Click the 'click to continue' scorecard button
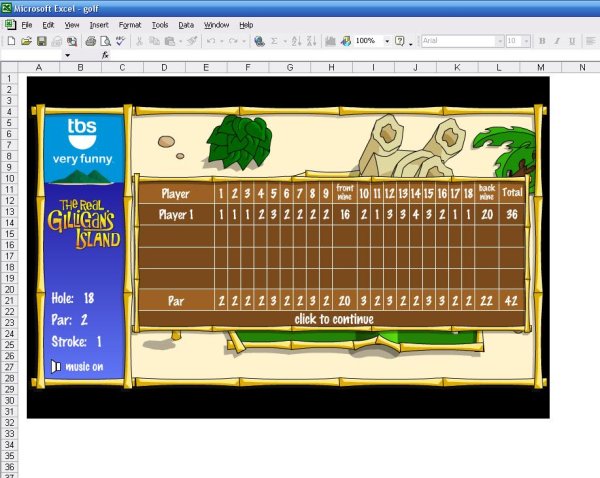 click(334, 319)
